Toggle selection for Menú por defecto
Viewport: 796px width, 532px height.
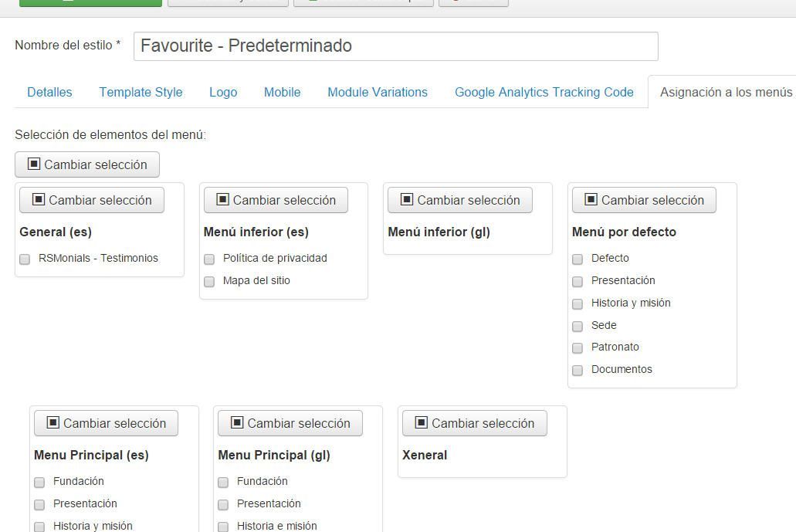(644, 200)
